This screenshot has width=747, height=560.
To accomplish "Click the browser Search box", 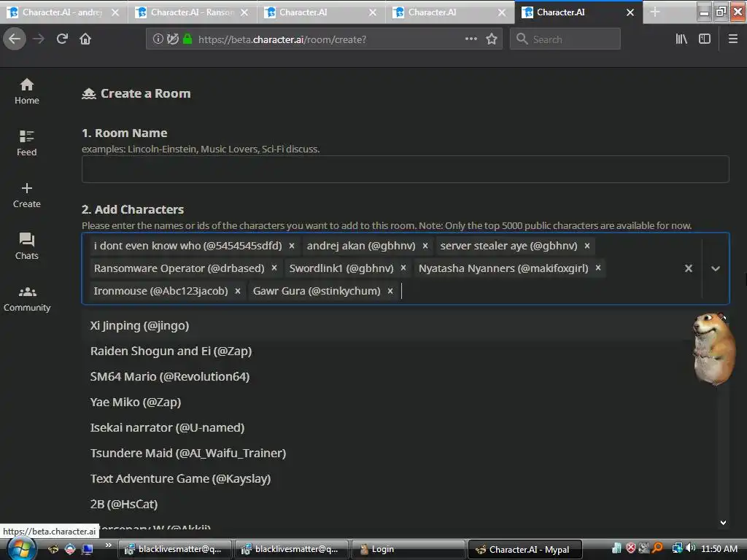I will pyautogui.click(x=565, y=39).
